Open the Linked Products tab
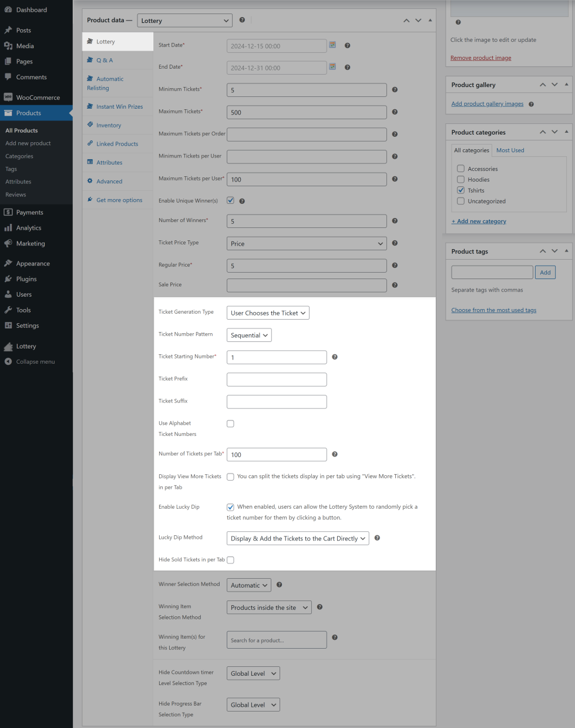The image size is (575, 728). pyautogui.click(x=117, y=144)
